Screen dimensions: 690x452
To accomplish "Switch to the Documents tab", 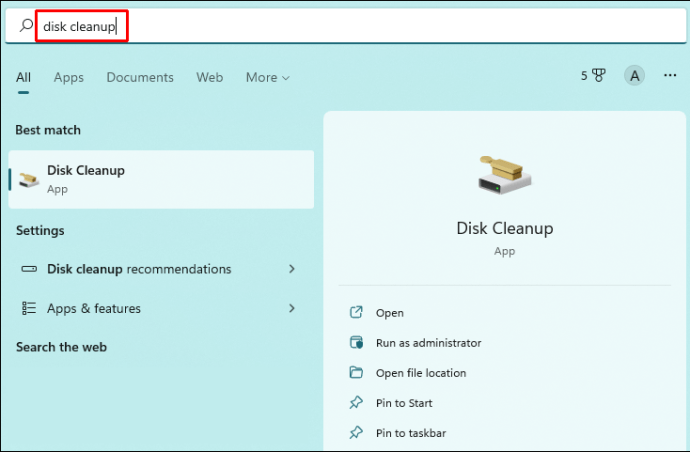I will (140, 77).
